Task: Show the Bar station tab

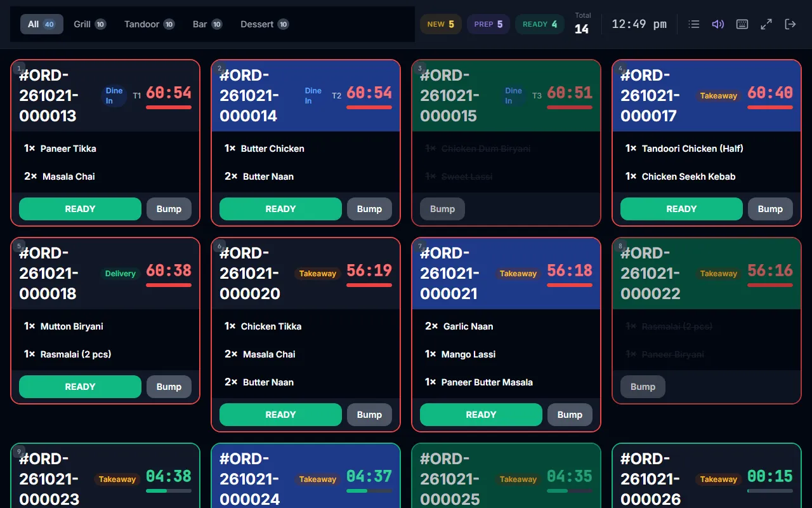Action: (x=207, y=24)
